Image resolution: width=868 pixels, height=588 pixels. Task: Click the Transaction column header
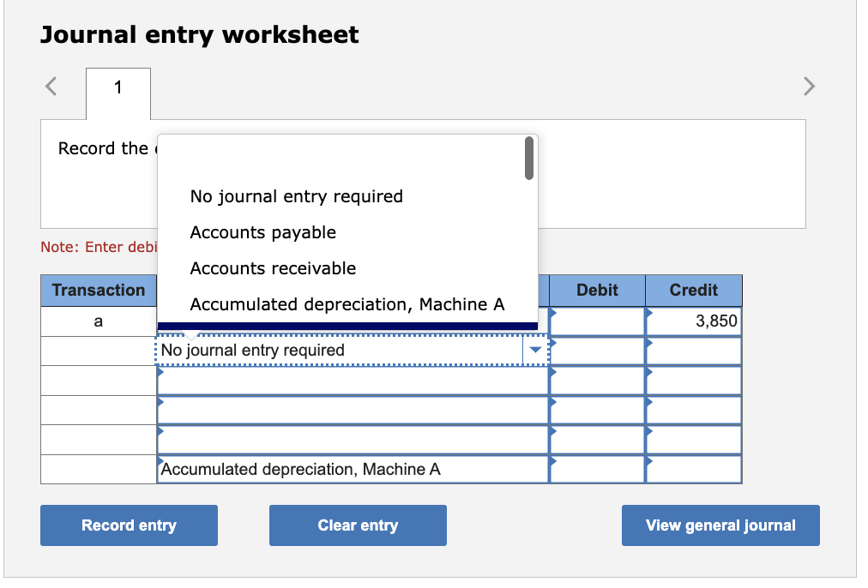pyautogui.click(x=99, y=291)
